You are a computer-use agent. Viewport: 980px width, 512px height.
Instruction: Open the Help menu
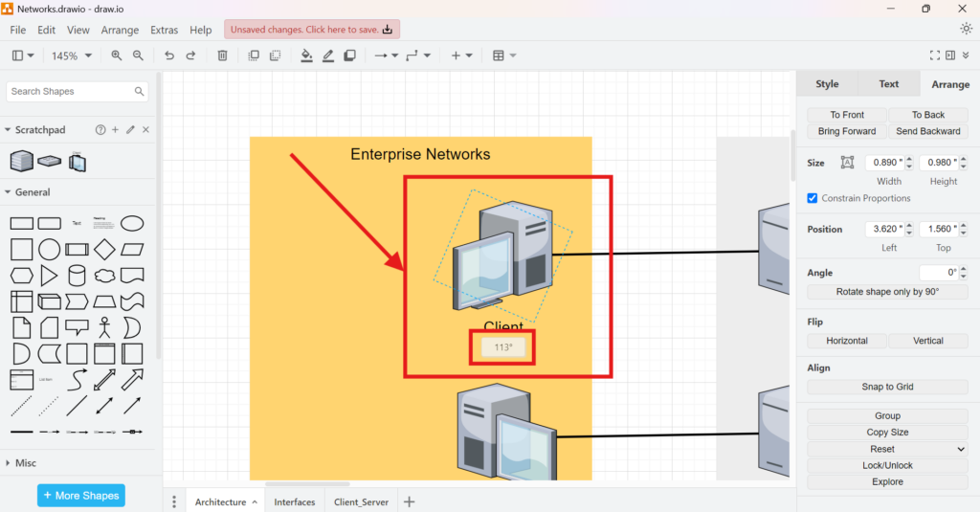click(x=201, y=30)
